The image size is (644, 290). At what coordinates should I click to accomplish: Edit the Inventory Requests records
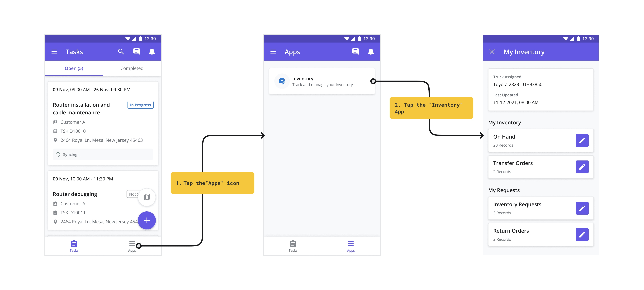(x=582, y=208)
